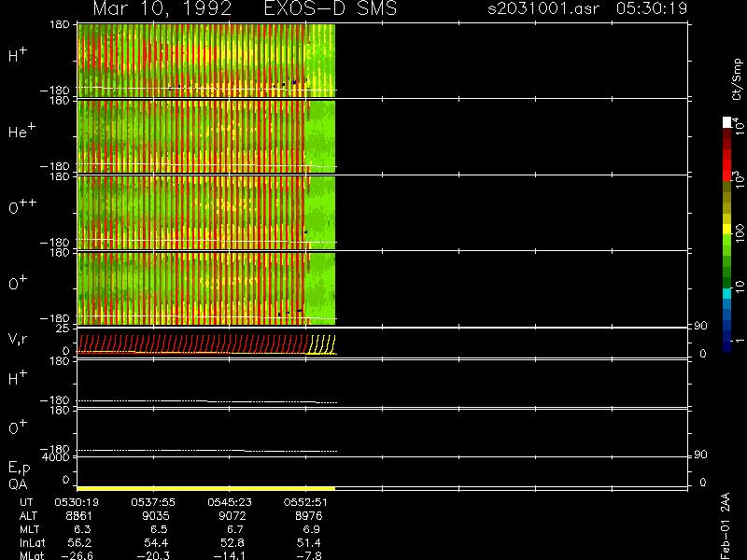Screen dimensions: 747x560
Task: Click the 'O++' panel label
Action: (22, 206)
